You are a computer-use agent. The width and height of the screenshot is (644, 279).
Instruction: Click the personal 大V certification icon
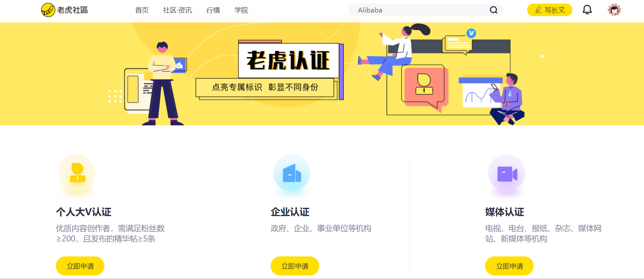coord(77,173)
